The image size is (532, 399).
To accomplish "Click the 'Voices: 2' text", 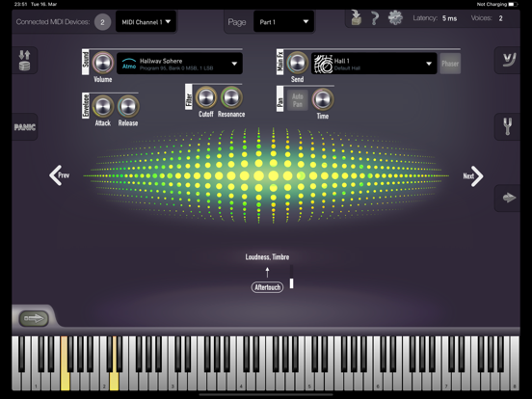I will (487, 18).
